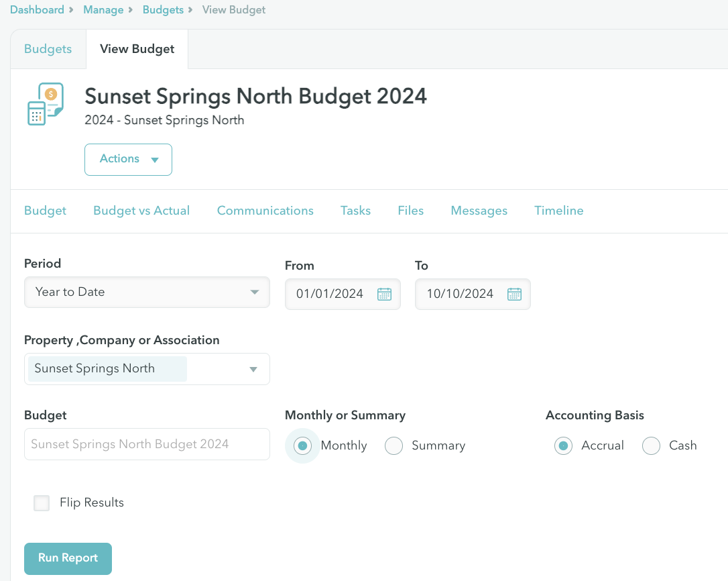Expand the Period dropdown
The width and height of the screenshot is (728, 581).
point(147,293)
